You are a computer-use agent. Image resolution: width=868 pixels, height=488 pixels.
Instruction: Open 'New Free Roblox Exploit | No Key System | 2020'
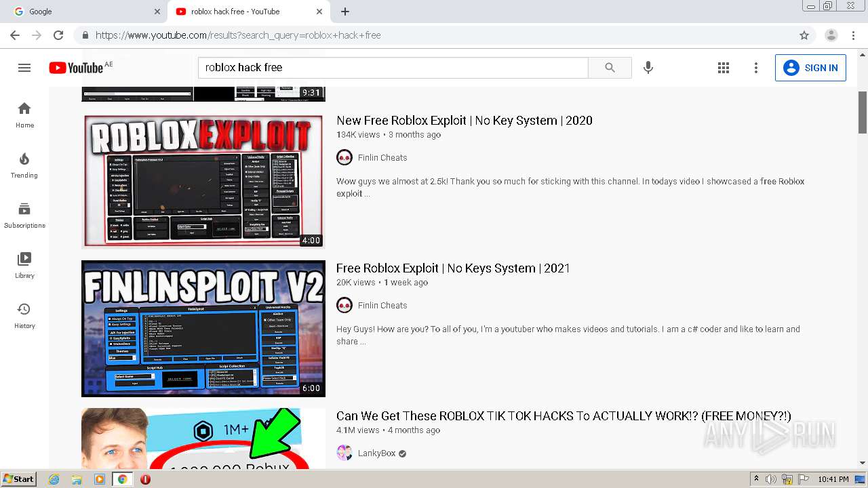pos(465,121)
